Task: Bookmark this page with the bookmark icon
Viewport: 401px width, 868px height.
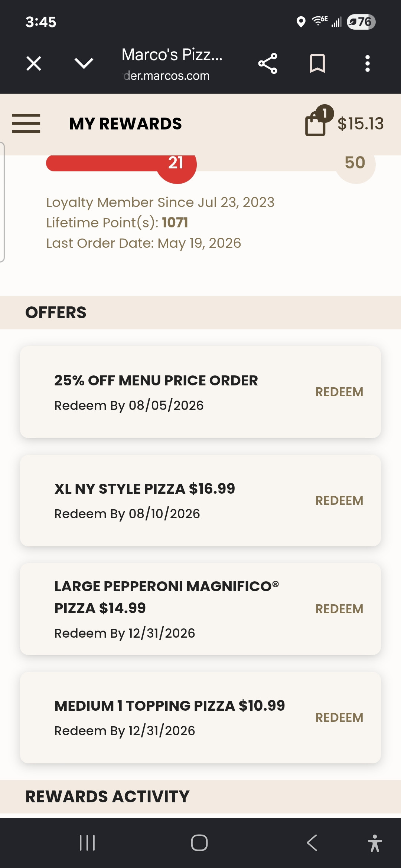Action: [317, 63]
